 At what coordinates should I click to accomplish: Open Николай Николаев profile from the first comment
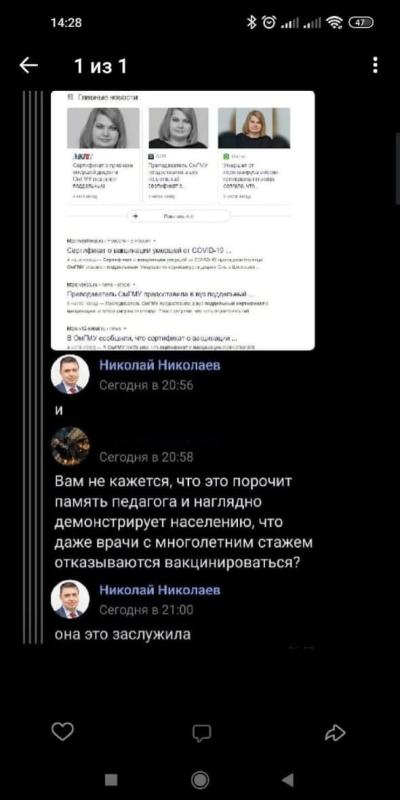click(x=160, y=365)
